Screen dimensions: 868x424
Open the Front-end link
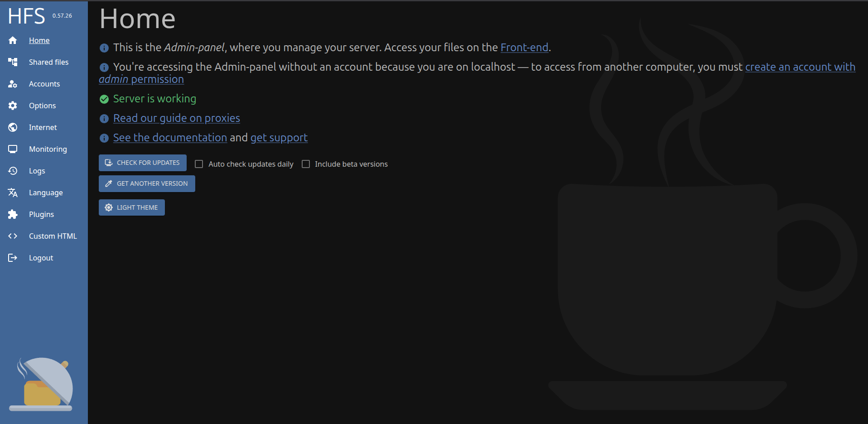[x=524, y=48]
